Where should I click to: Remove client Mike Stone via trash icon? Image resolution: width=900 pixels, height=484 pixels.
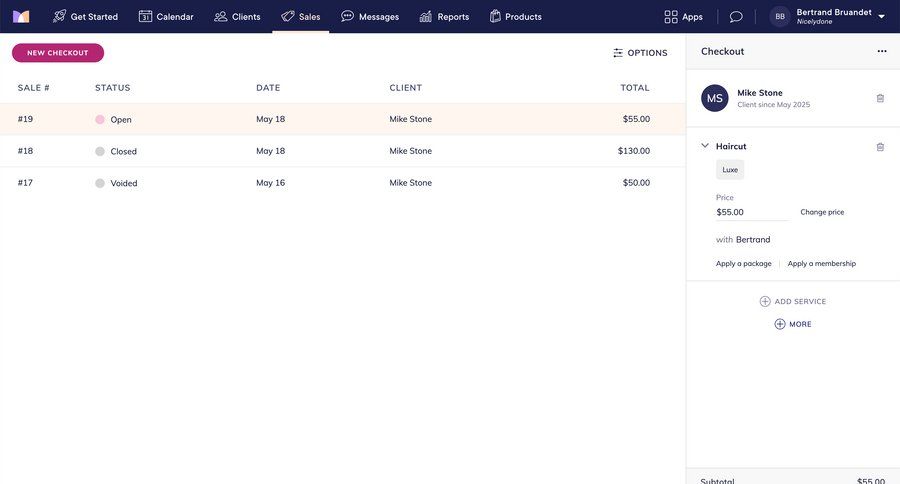tap(880, 98)
